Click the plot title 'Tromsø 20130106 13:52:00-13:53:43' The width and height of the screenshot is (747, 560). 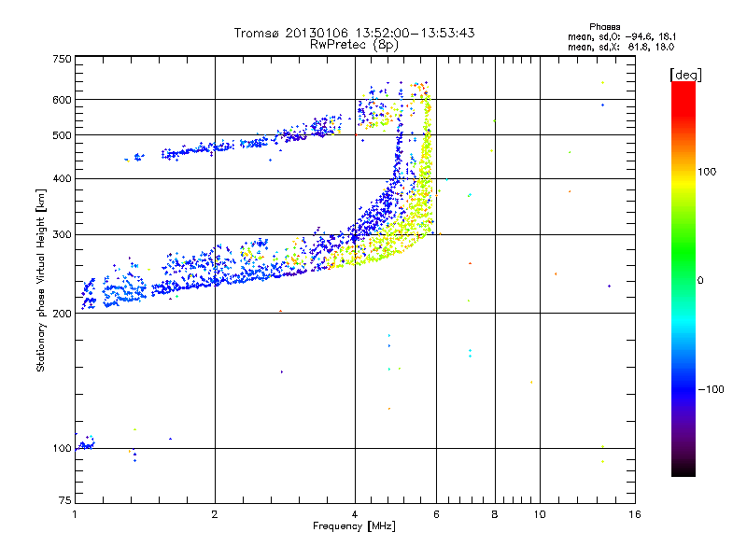coord(354,33)
